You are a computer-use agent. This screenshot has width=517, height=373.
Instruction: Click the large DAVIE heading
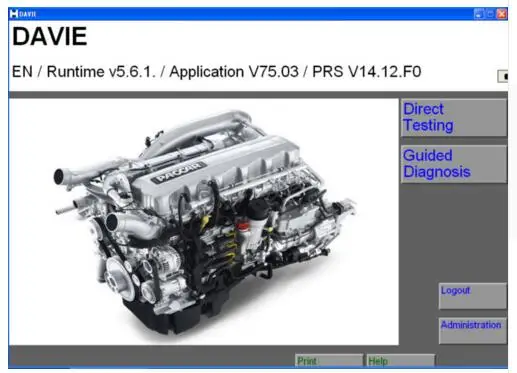(49, 36)
